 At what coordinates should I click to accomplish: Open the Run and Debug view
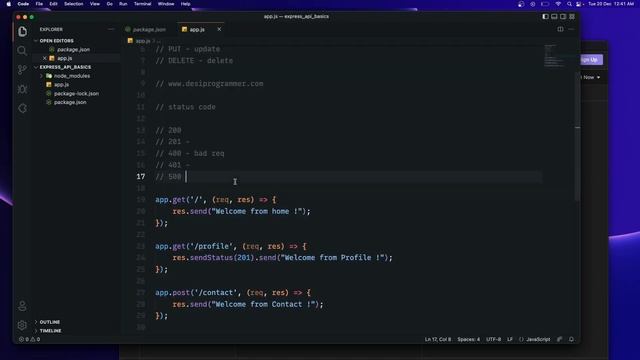point(22,89)
